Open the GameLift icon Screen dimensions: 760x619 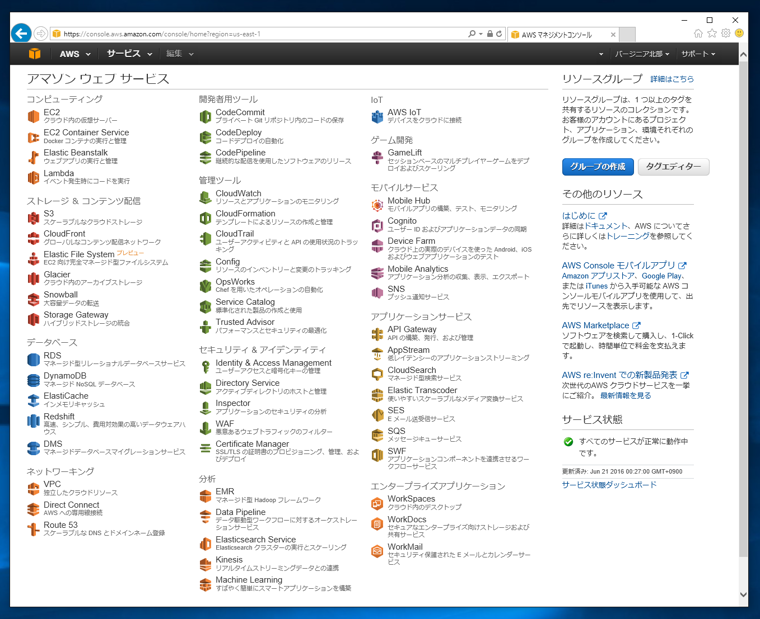(377, 157)
